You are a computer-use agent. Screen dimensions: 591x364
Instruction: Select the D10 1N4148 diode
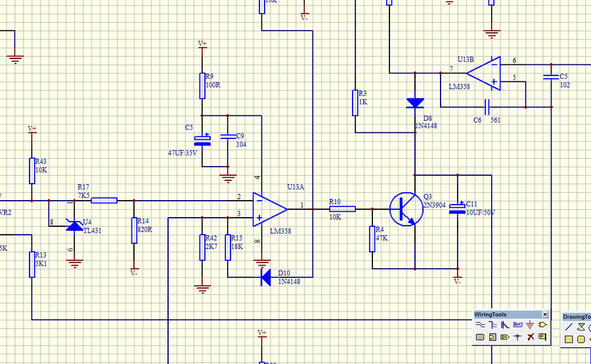click(266, 277)
